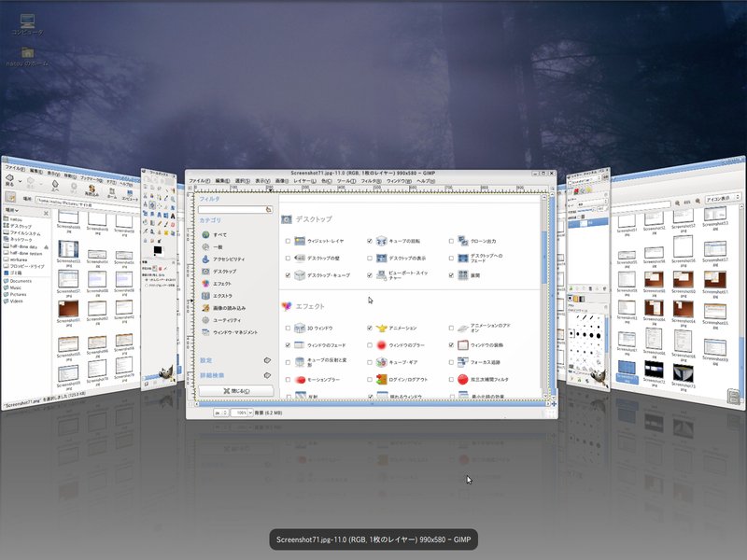Expand the 詳細検索 section arrow
This screenshot has width=747, height=560.
click(x=267, y=375)
